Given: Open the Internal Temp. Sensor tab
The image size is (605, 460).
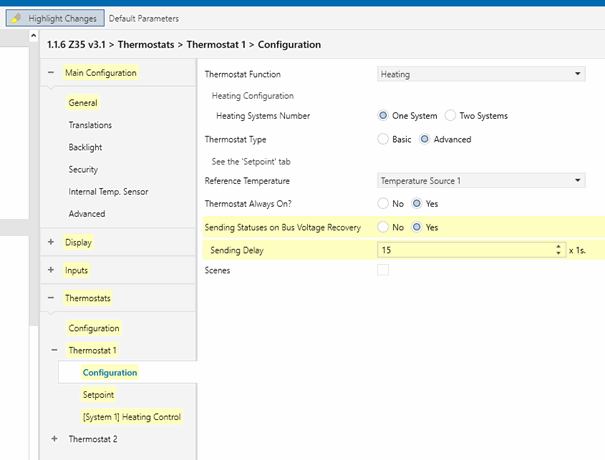Looking at the screenshot, I should (108, 192).
